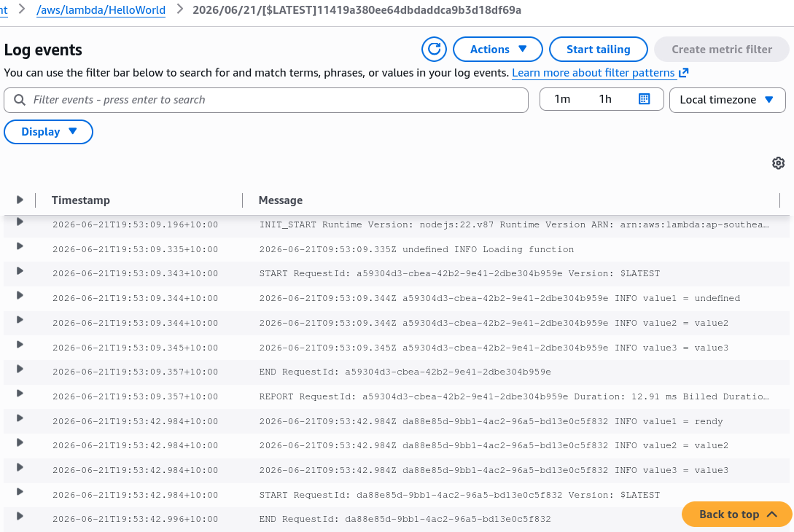Expand the START RequestId da88e85d row

click(20, 491)
